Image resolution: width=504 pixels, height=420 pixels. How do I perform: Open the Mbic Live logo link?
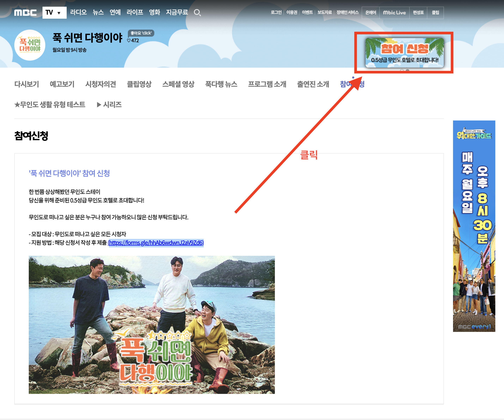click(x=394, y=13)
